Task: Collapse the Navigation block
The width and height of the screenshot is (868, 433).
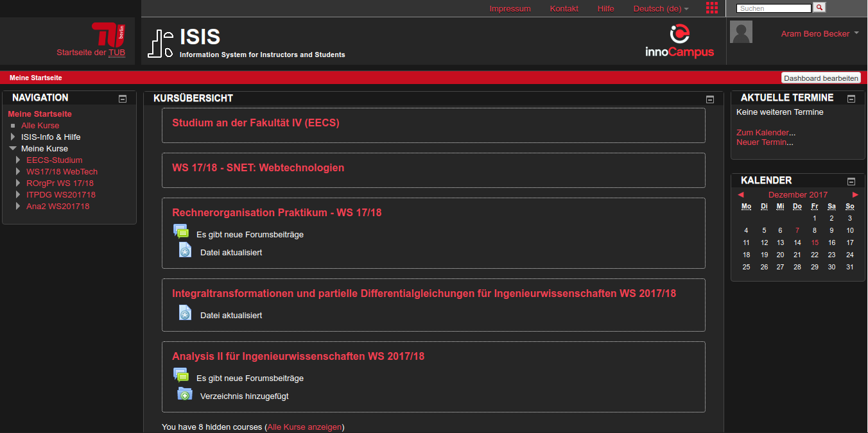Action: (123, 99)
